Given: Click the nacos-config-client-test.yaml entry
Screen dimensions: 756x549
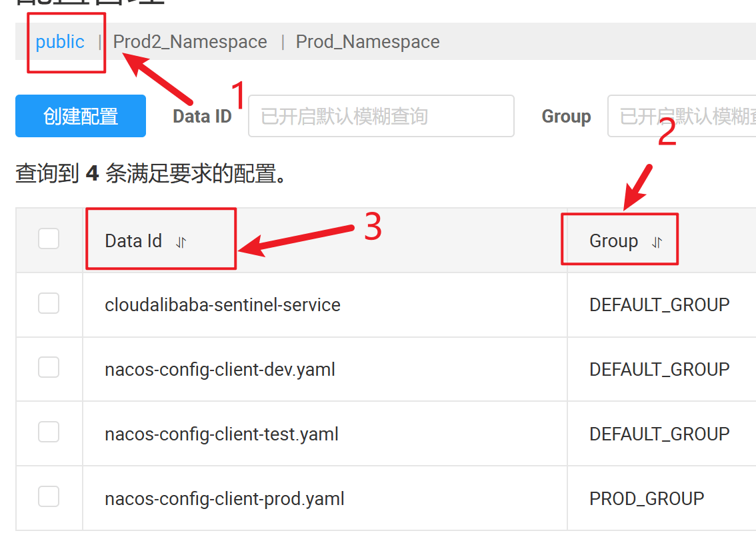Looking at the screenshot, I should (221, 434).
